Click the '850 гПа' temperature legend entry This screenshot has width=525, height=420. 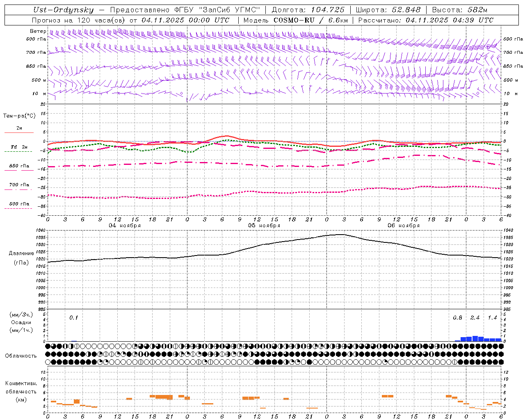[x=19, y=166]
